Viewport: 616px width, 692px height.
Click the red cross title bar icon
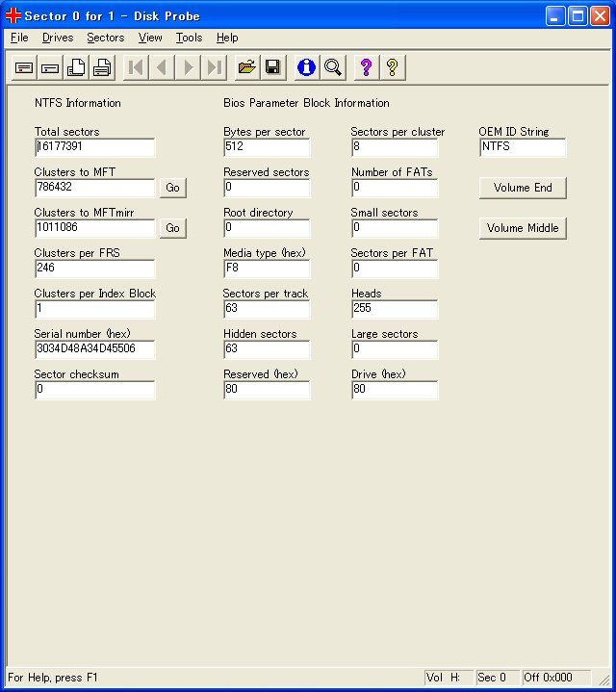pos(13,15)
